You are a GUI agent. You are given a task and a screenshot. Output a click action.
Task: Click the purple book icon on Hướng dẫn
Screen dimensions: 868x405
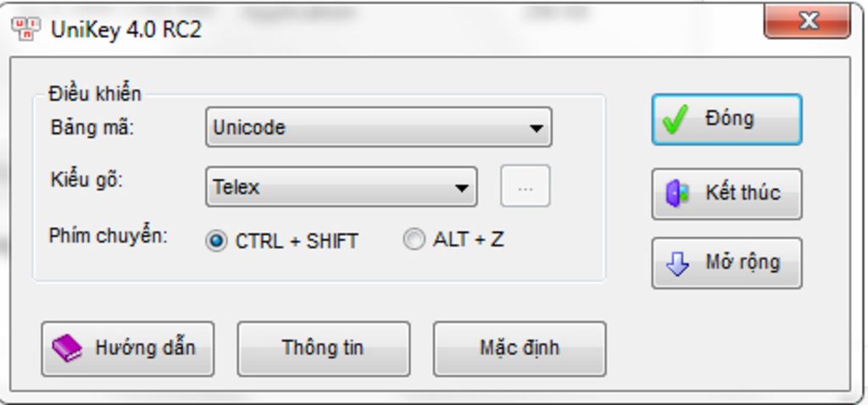coord(67,347)
